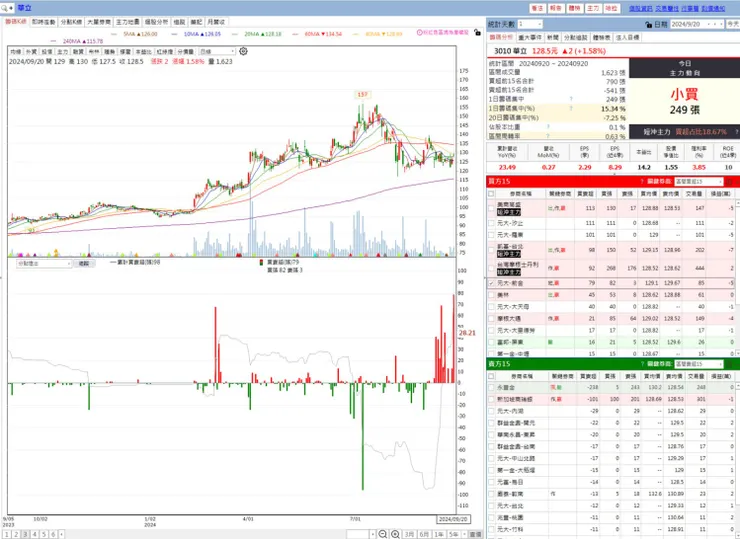Zoom in the chart with the plus magnifier
The height and width of the screenshot is (539, 740).
[395, 534]
